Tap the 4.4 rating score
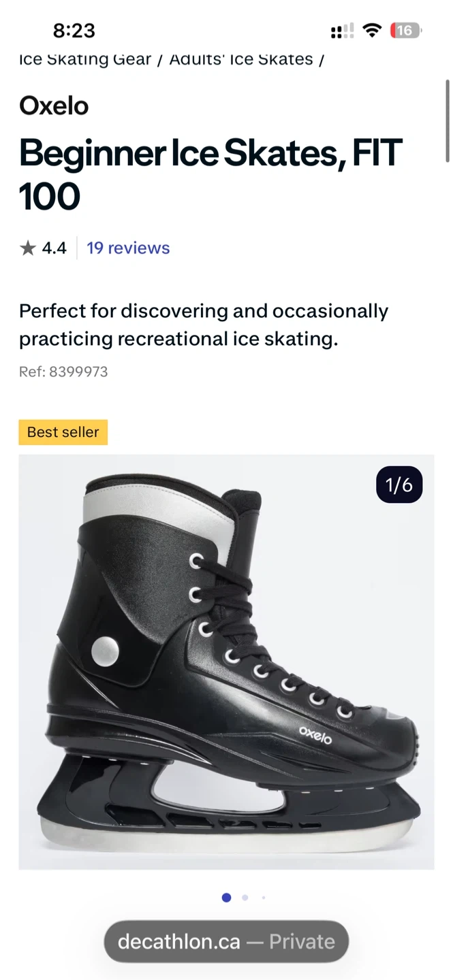 click(54, 248)
